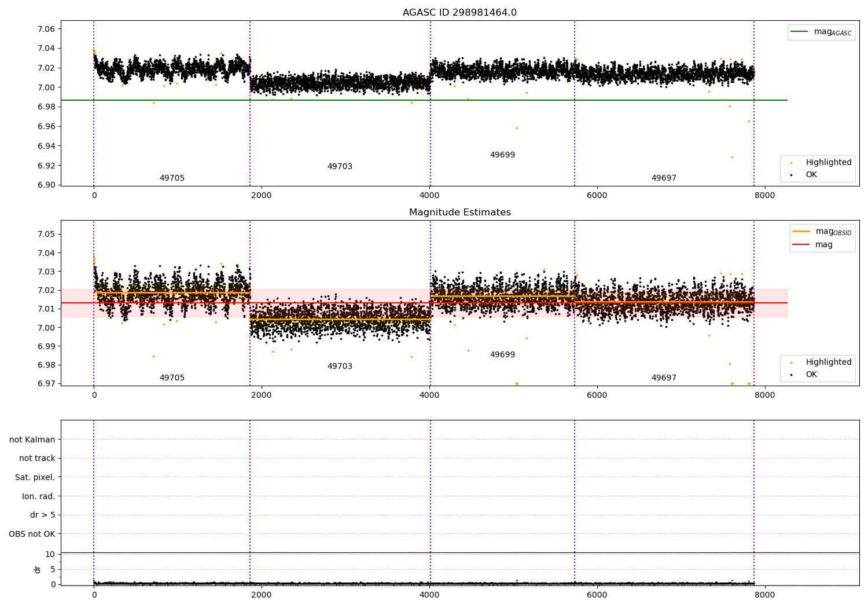The width and height of the screenshot is (868, 608).
Task: Click the 8000 tick under the bottom plot
Action: click(x=764, y=594)
